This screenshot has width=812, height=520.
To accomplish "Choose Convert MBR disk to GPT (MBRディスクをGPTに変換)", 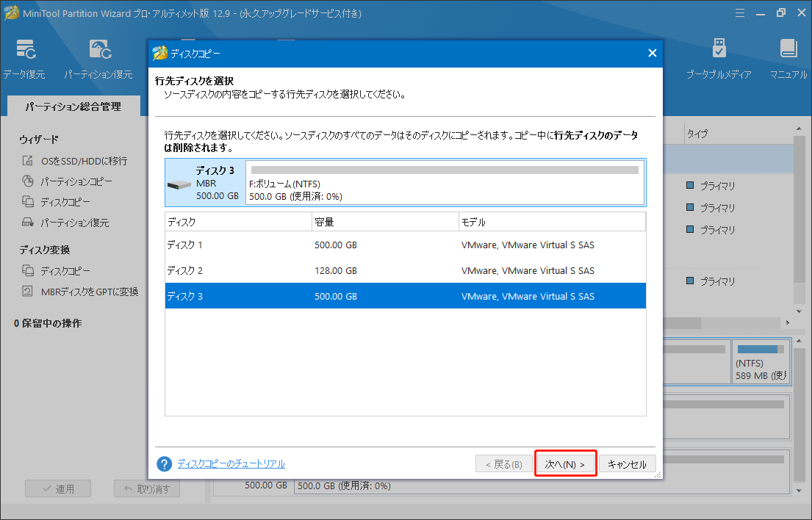I will pyautogui.click(x=80, y=292).
